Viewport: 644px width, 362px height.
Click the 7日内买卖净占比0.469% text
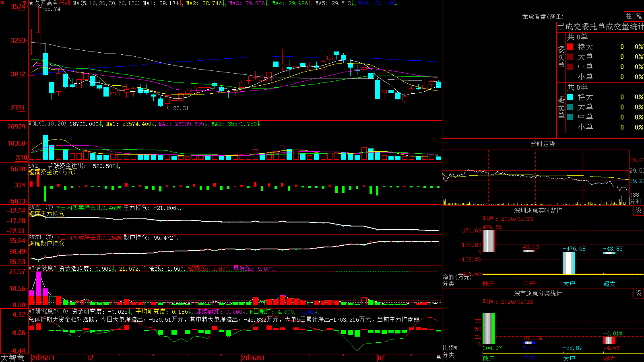tap(89, 208)
